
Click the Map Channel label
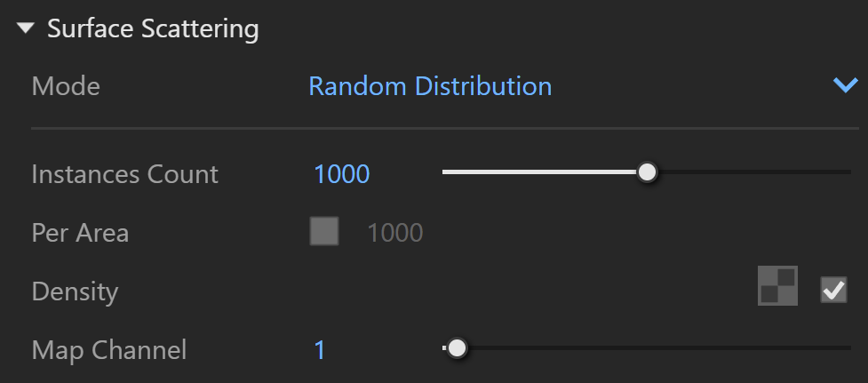[x=109, y=350]
